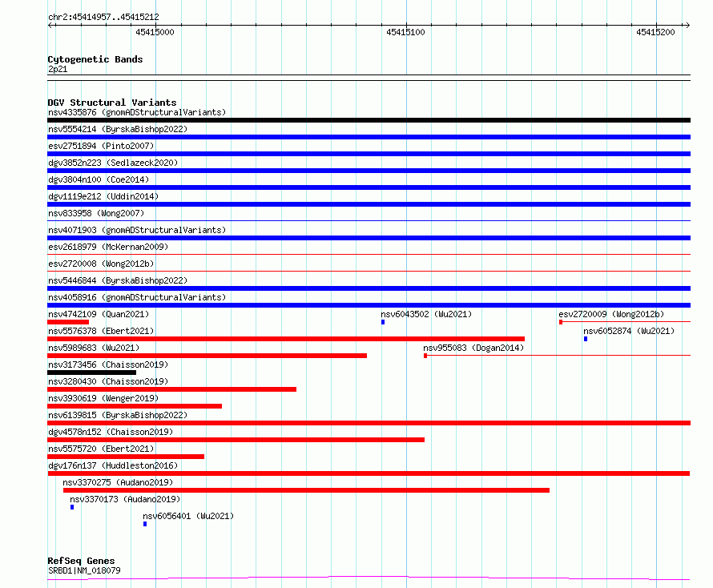Click the dgv3804n100 Coe2014 label

pyautogui.click(x=99, y=179)
